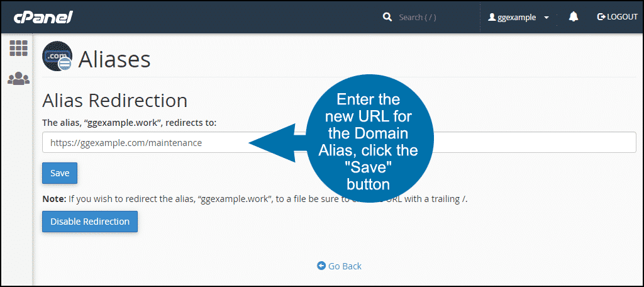Image resolution: width=644 pixels, height=287 pixels.
Task: Open the Home grid icon in sidebar
Action: (x=18, y=48)
